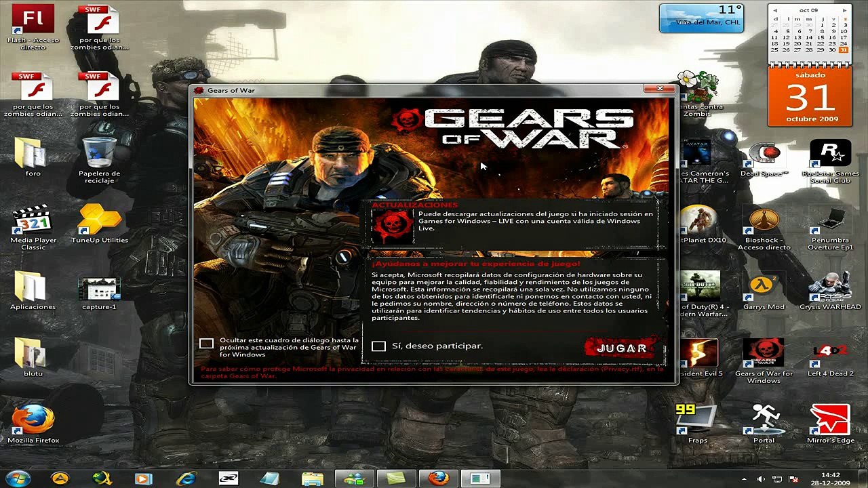Click the large 'sábado 31' date panel

click(x=810, y=96)
